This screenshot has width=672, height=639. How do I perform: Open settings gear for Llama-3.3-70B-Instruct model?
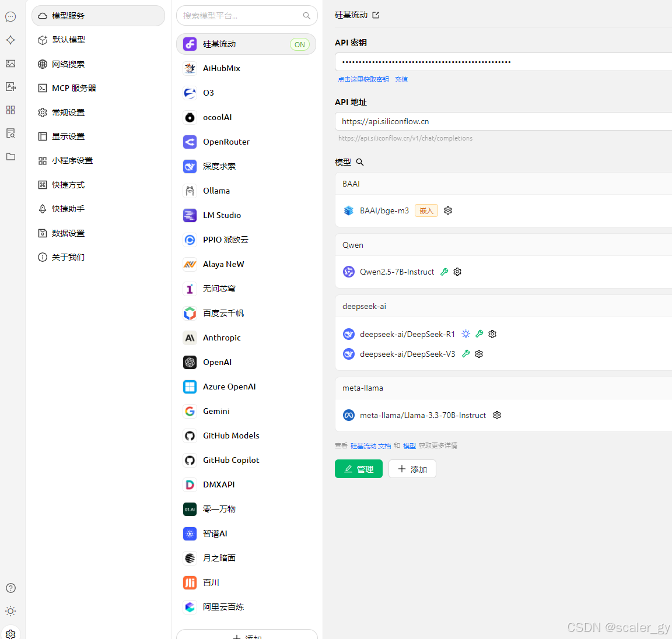[497, 415]
